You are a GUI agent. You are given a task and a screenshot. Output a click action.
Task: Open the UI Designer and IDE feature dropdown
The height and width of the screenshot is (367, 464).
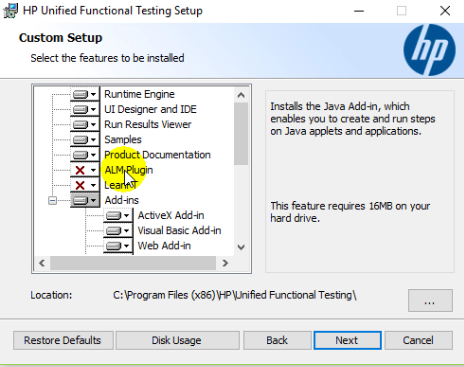point(85,109)
